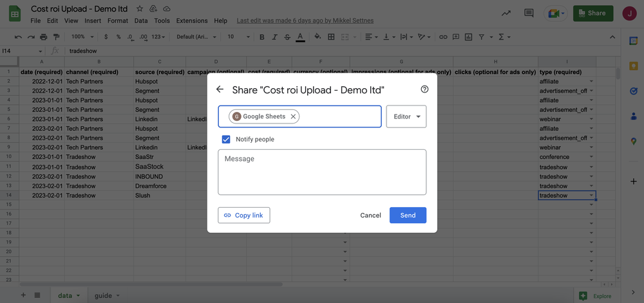Open the Tasks side panel

tap(633, 91)
